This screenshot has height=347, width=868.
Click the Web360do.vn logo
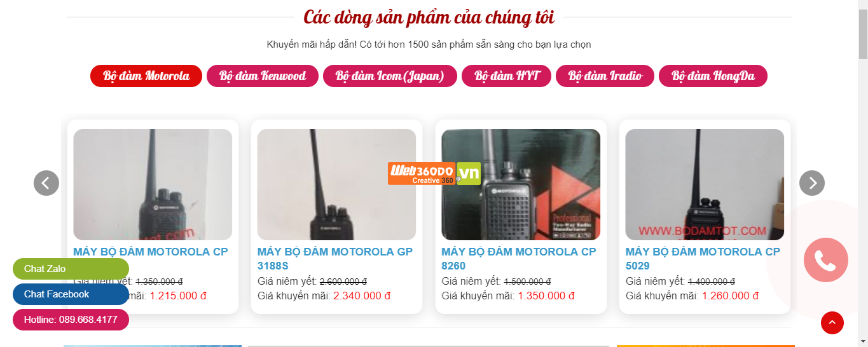click(x=434, y=173)
